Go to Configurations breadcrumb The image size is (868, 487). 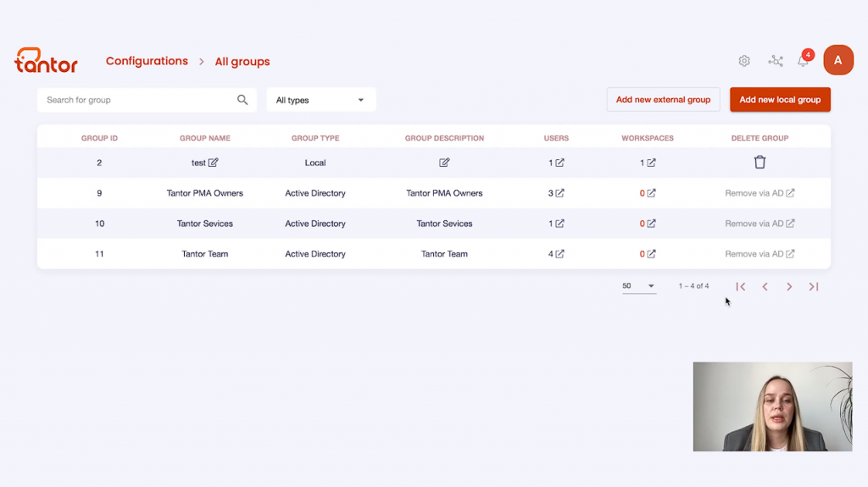tap(147, 61)
